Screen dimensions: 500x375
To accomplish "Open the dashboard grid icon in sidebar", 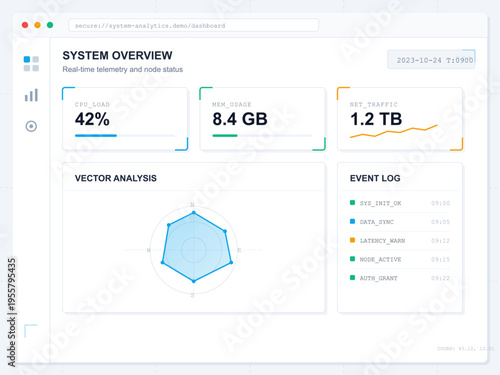I will [31, 64].
